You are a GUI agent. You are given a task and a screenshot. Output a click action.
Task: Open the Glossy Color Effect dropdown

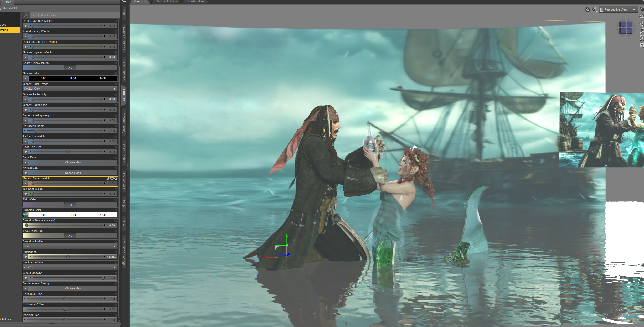(x=70, y=89)
